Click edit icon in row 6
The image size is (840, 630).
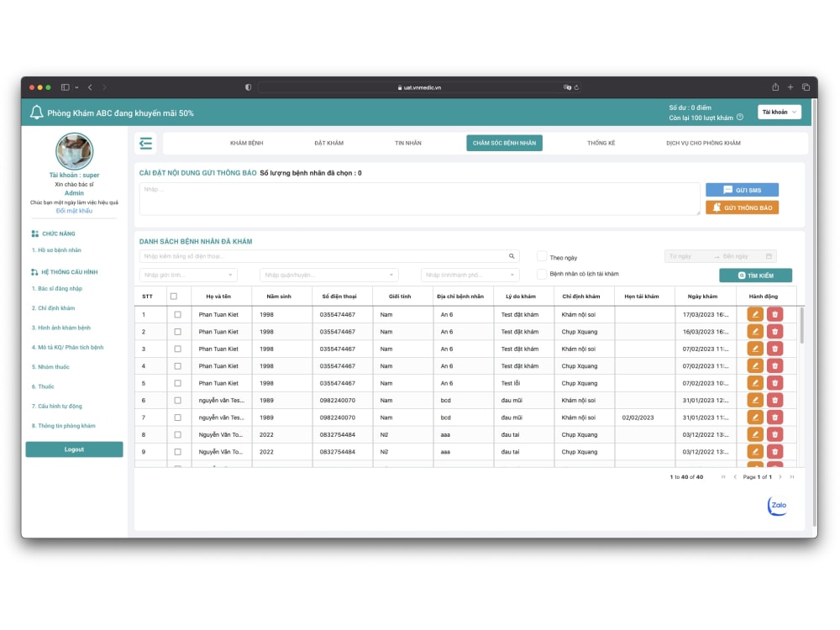pyautogui.click(x=755, y=400)
